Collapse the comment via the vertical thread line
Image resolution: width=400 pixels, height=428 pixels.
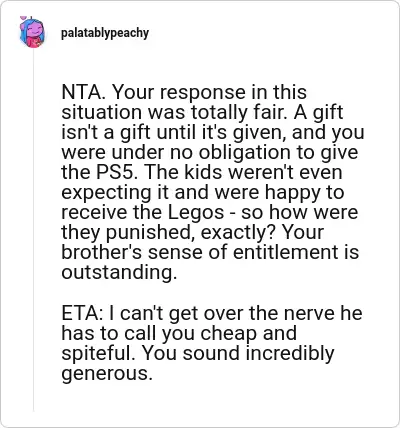coord(34,230)
